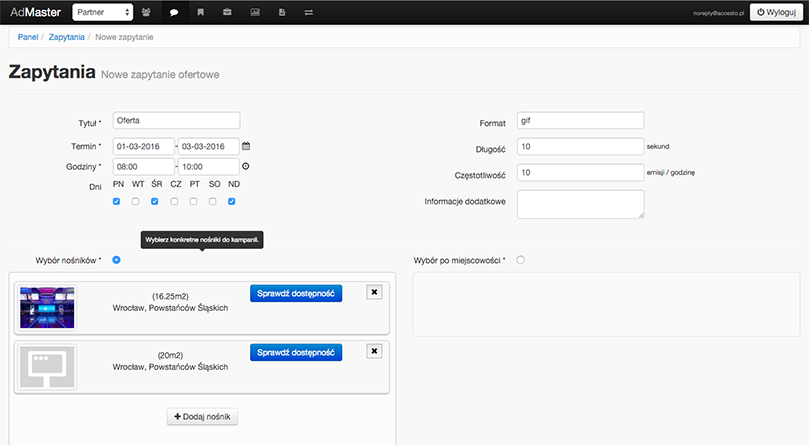Open the speech bubble inquiries icon

click(x=174, y=12)
